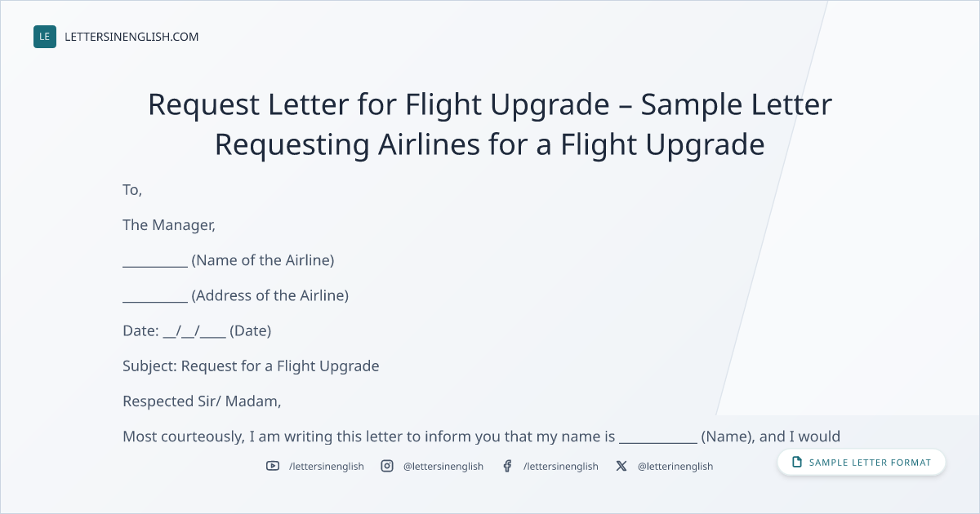Click the Facebook icon
The image size is (980, 514).
point(507,466)
